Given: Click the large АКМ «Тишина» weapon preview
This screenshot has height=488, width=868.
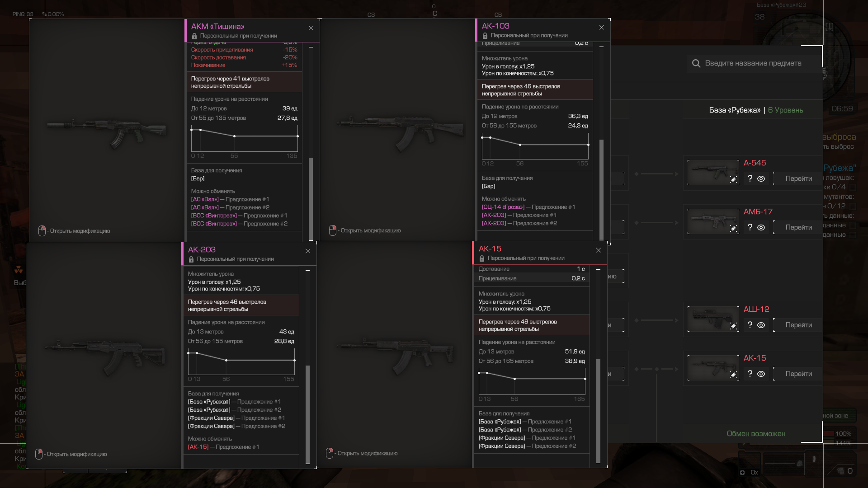Looking at the screenshot, I should click(x=107, y=131).
